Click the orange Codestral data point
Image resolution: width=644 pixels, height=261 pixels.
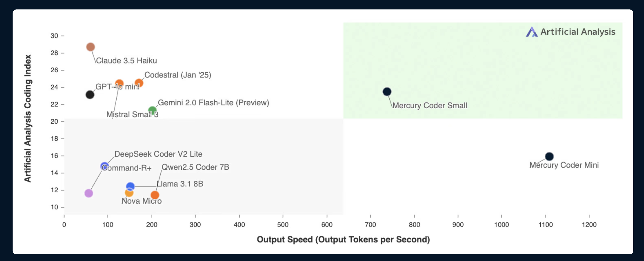click(139, 83)
